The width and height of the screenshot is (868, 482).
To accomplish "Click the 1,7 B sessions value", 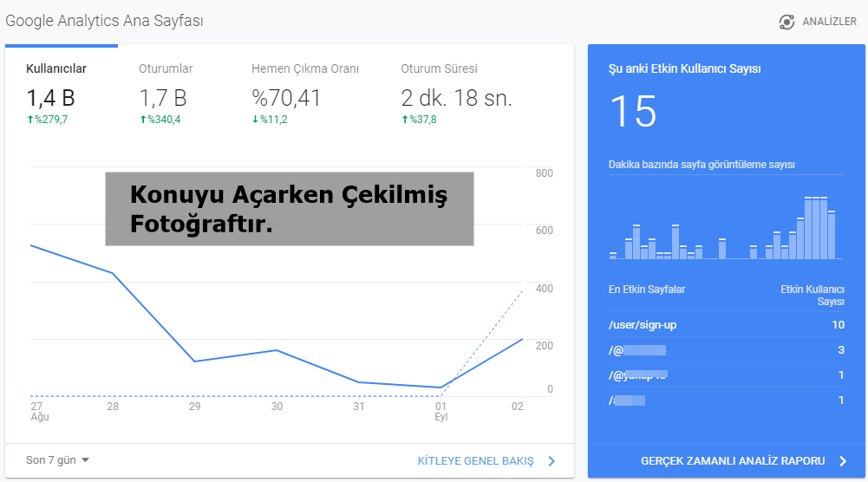I will tap(163, 98).
